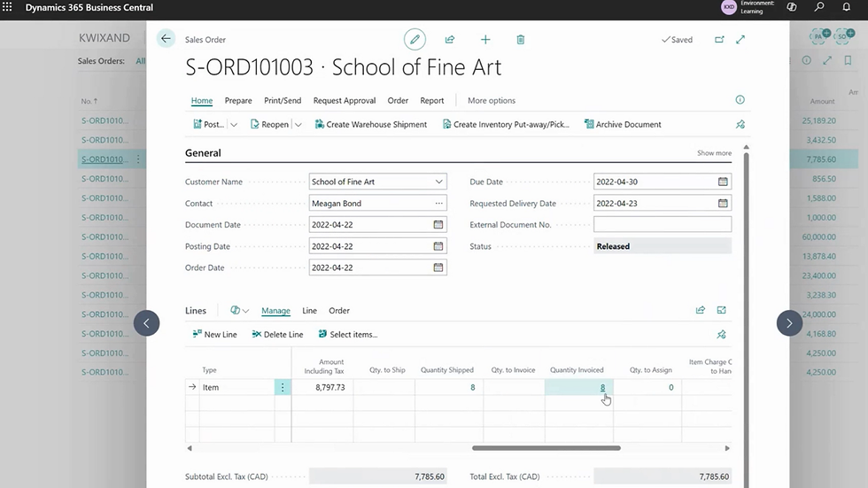
Task: Click the user avatar in top bar
Action: click(x=728, y=7)
